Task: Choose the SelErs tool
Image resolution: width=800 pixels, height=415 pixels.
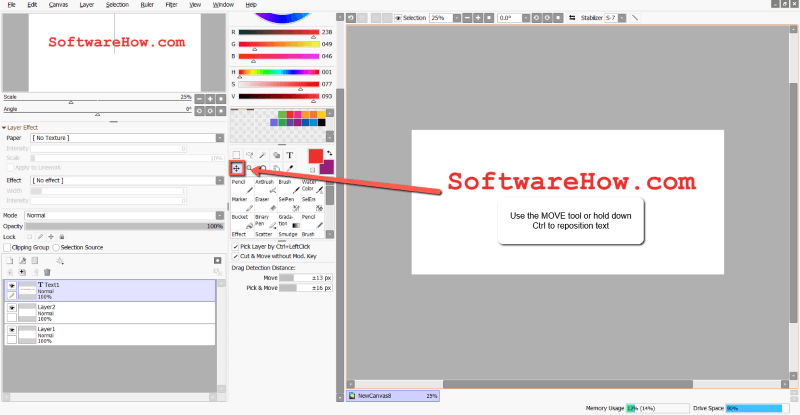Action: [312, 204]
